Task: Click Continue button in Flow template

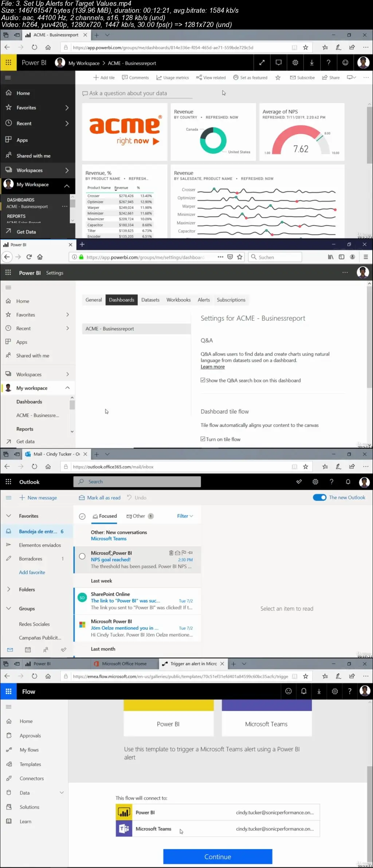Action: (218, 856)
